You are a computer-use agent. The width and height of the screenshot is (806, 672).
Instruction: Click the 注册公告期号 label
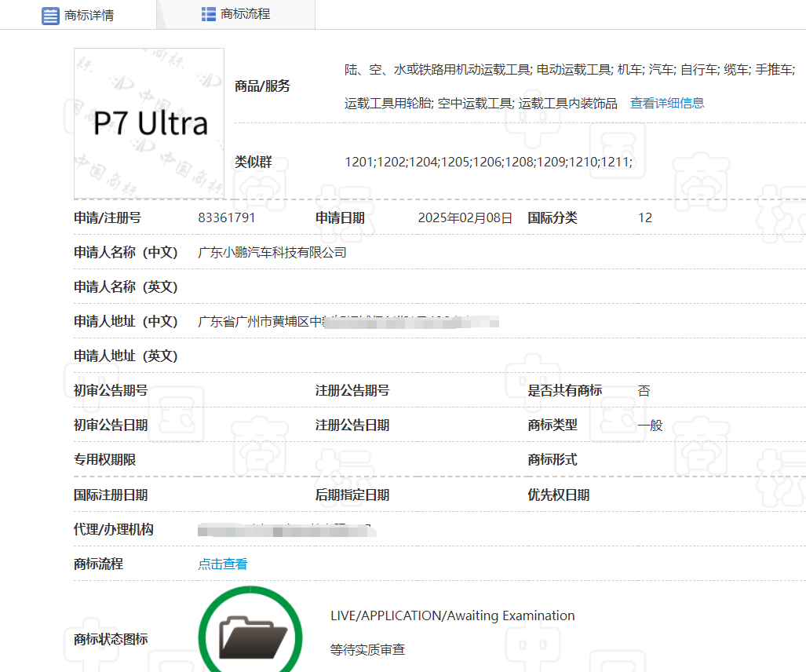coord(352,391)
